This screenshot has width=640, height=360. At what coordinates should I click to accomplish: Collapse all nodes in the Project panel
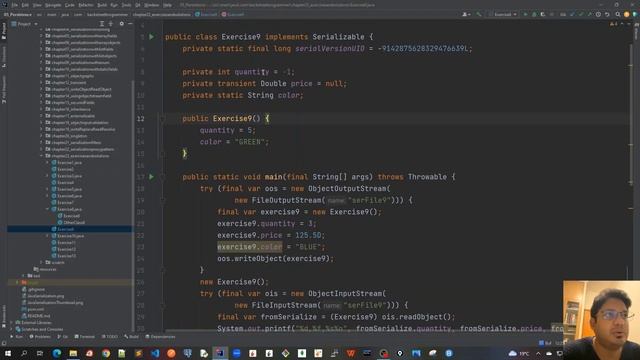pyautogui.click(x=111, y=24)
